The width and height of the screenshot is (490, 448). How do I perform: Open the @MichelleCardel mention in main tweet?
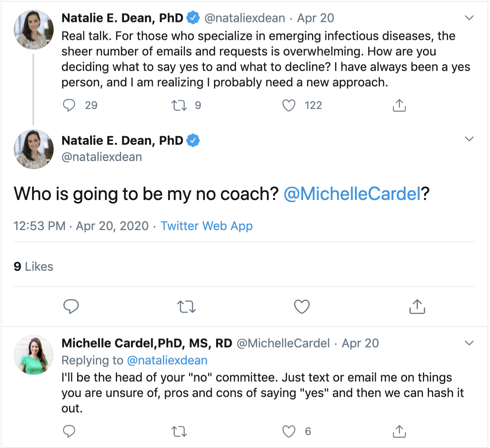point(352,194)
